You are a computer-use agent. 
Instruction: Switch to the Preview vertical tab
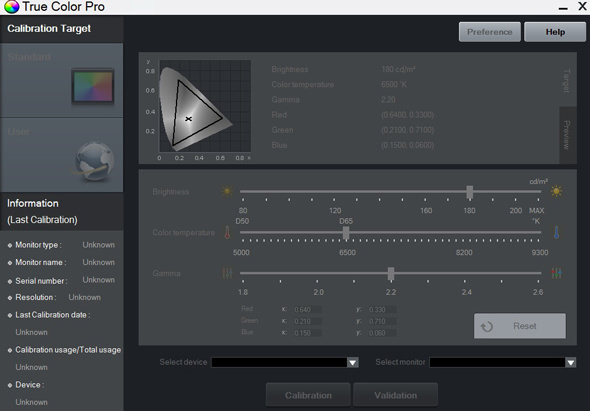pos(568,135)
